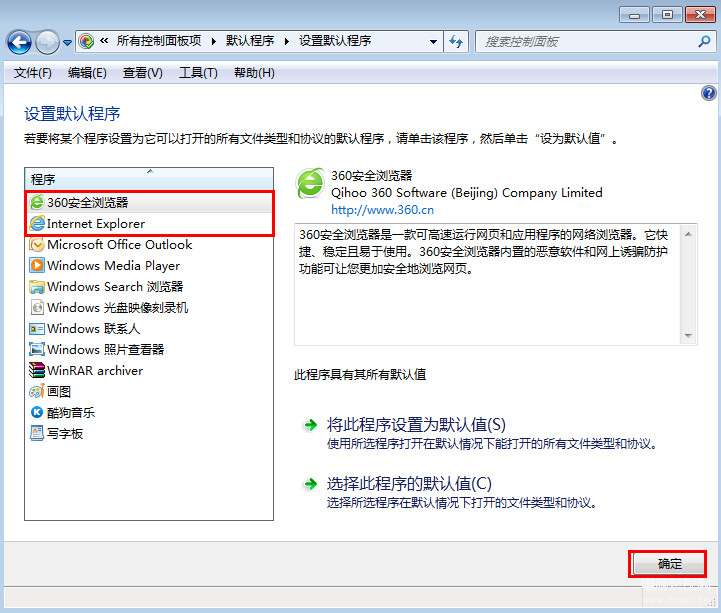Open the help question mark icon
The height and width of the screenshot is (613, 721).
coord(709,93)
